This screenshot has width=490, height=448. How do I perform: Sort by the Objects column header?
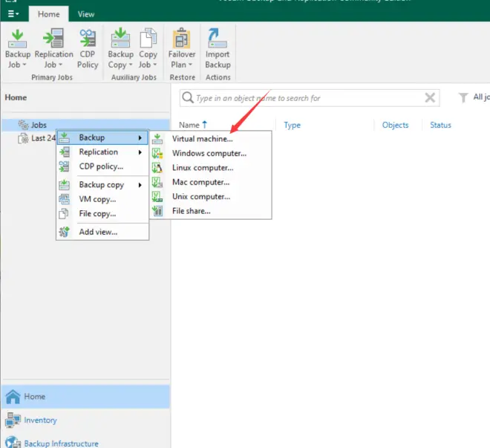395,125
